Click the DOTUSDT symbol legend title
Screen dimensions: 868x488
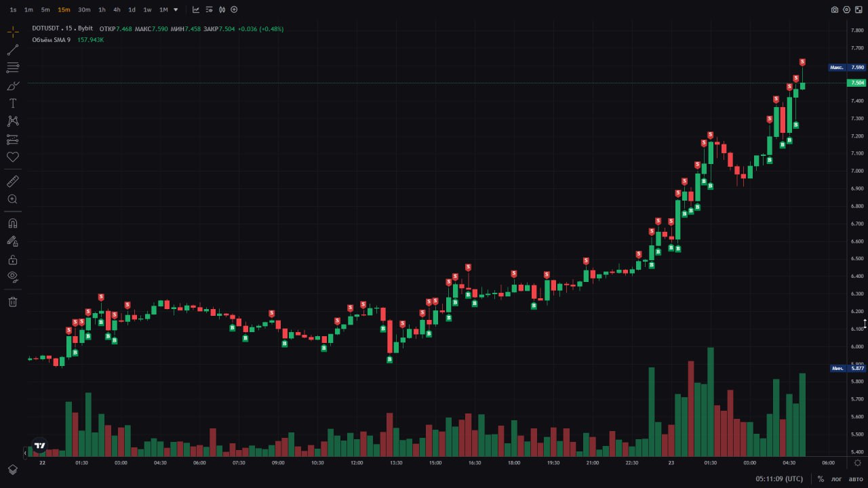(62, 28)
